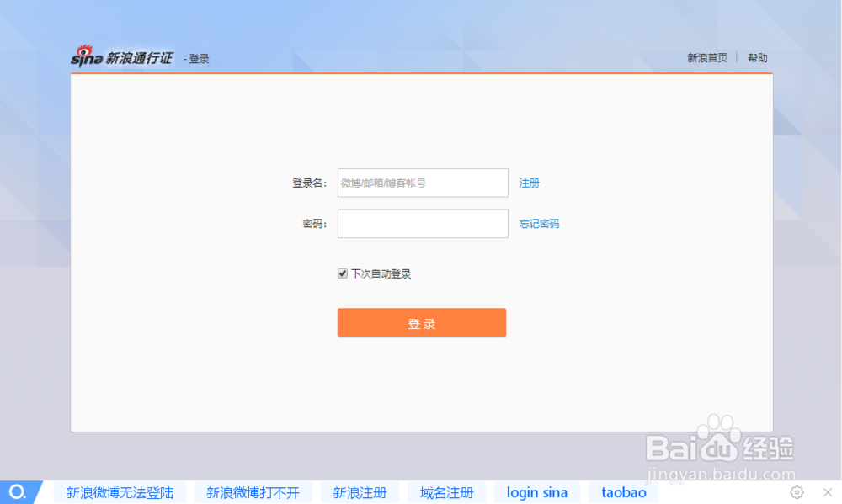This screenshot has width=842, height=504.
Task: Select suggestion 新浪微博打不开
Action: (253, 493)
